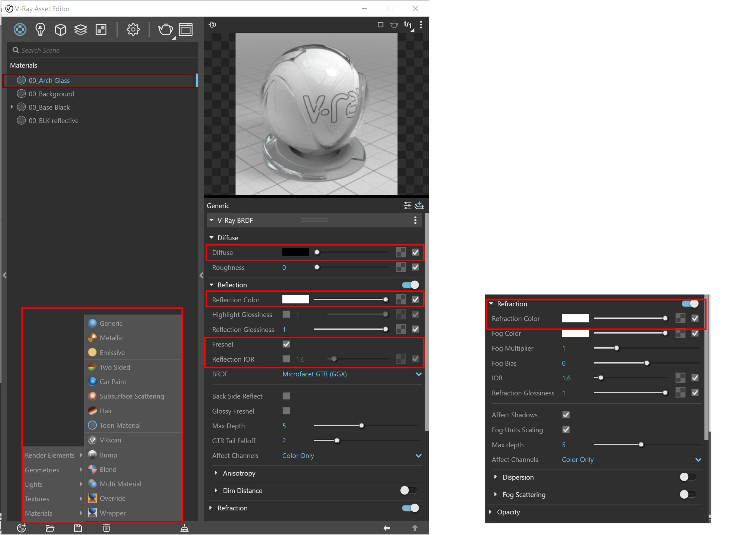
Task: Open the preview options three-dot menu
Action: [x=421, y=25]
